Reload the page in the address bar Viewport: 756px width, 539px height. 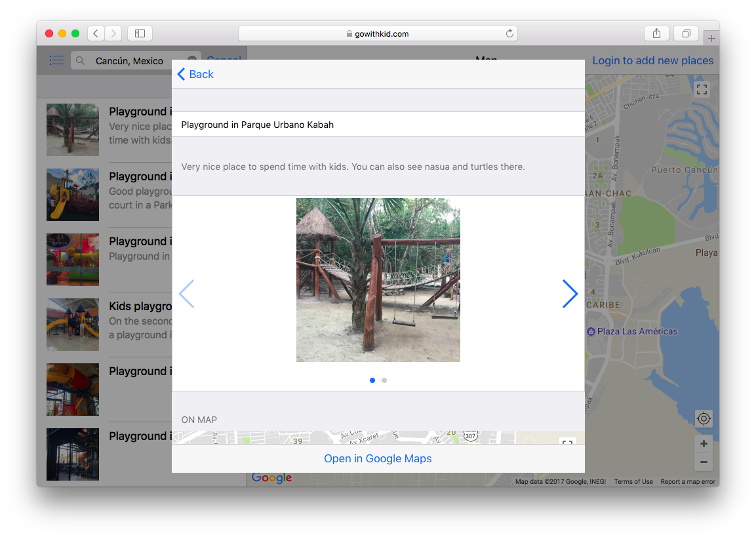point(509,33)
